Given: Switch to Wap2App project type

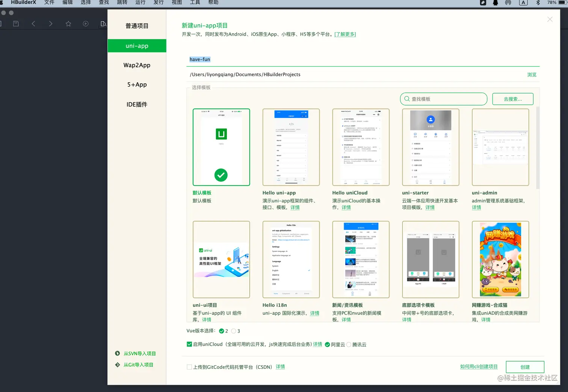Looking at the screenshot, I should (137, 65).
